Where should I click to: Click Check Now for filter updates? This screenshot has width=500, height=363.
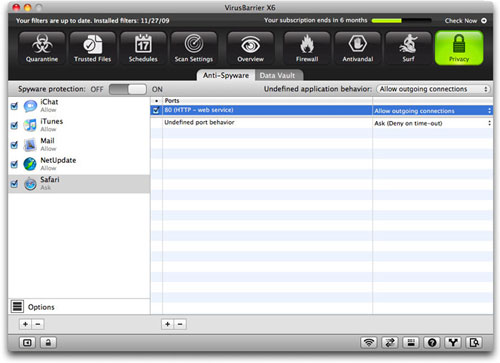[x=466, y=21]
